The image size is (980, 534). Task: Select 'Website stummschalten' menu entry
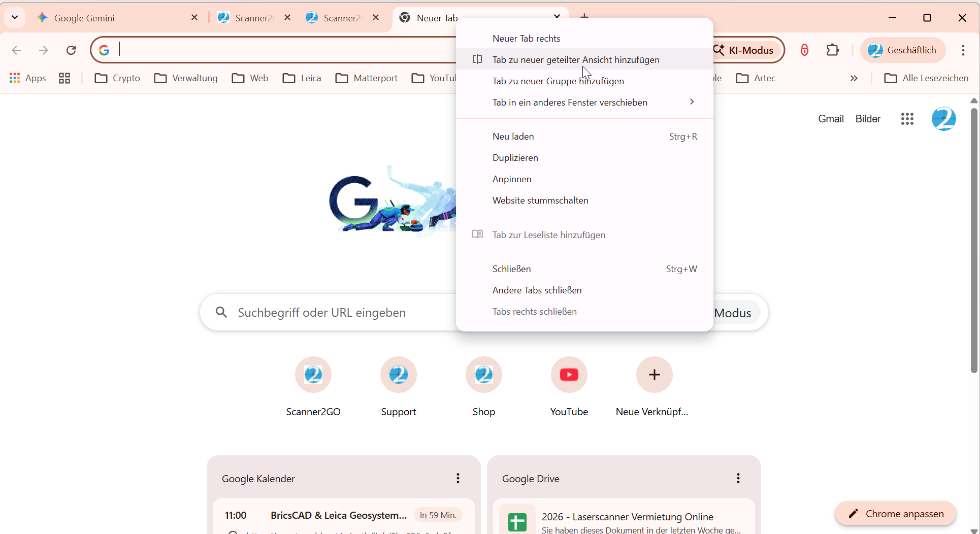584,201
